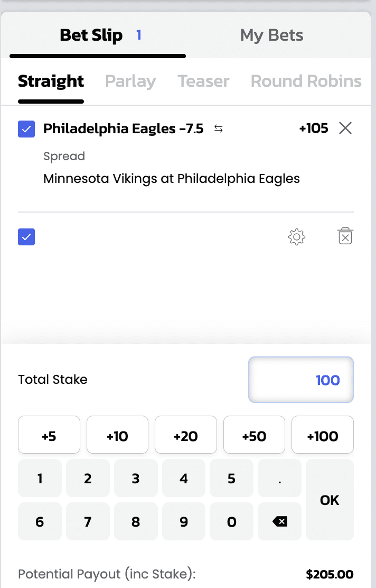This screenshot has height=588, width=376.
Task: Uncheck the Philadelphia Eagles bet checkbox
Action: 26,129
